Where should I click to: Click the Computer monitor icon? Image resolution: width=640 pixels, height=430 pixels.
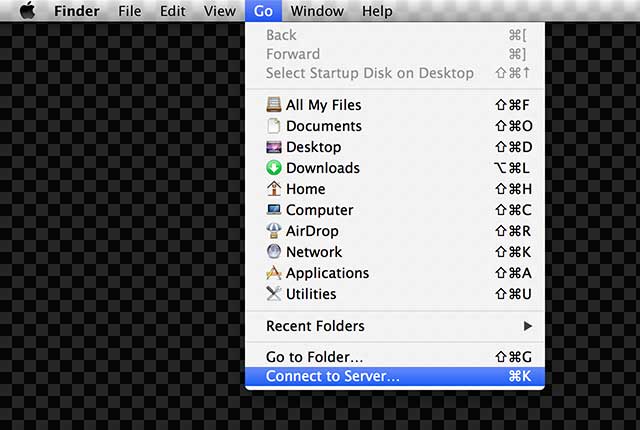(274, 210)
